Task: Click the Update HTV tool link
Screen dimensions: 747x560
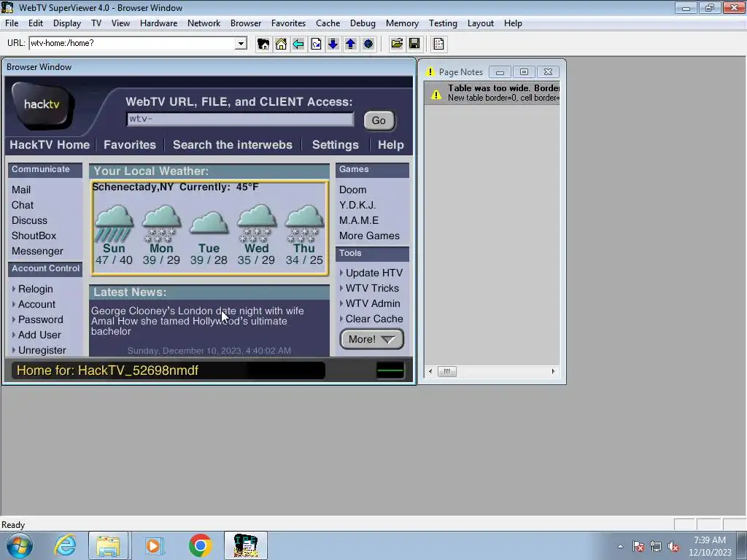Action: click(x=374, y=273)
